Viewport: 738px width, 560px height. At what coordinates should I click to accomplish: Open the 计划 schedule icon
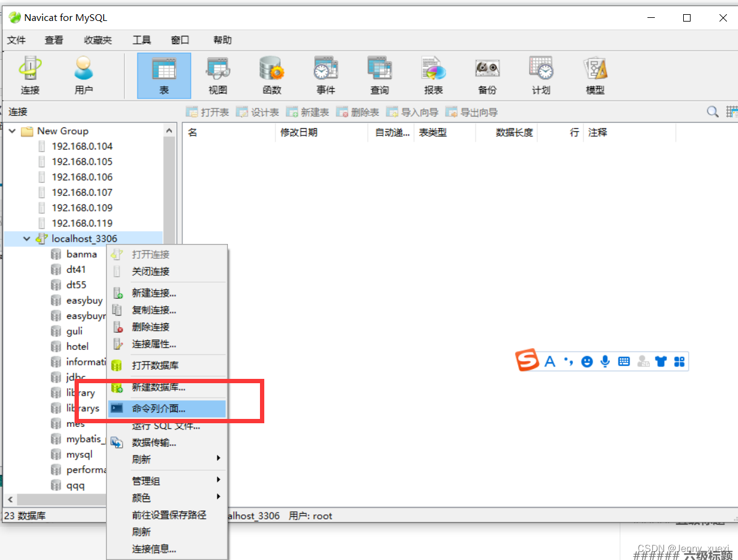541,75
